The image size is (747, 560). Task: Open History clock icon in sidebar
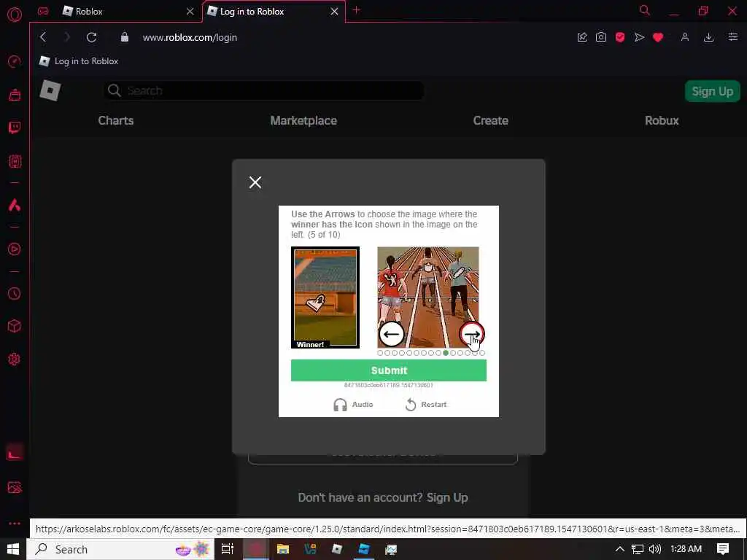point(15,293)
